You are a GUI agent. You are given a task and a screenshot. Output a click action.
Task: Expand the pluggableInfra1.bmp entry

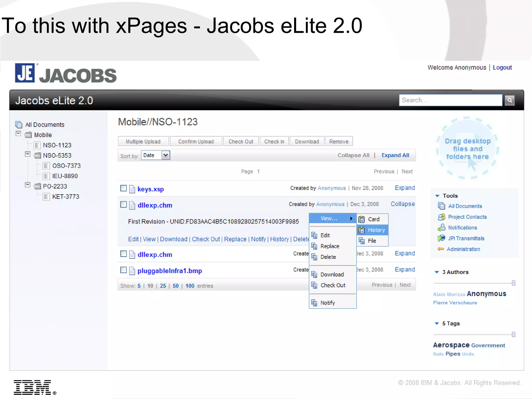[x=405, y=270]
